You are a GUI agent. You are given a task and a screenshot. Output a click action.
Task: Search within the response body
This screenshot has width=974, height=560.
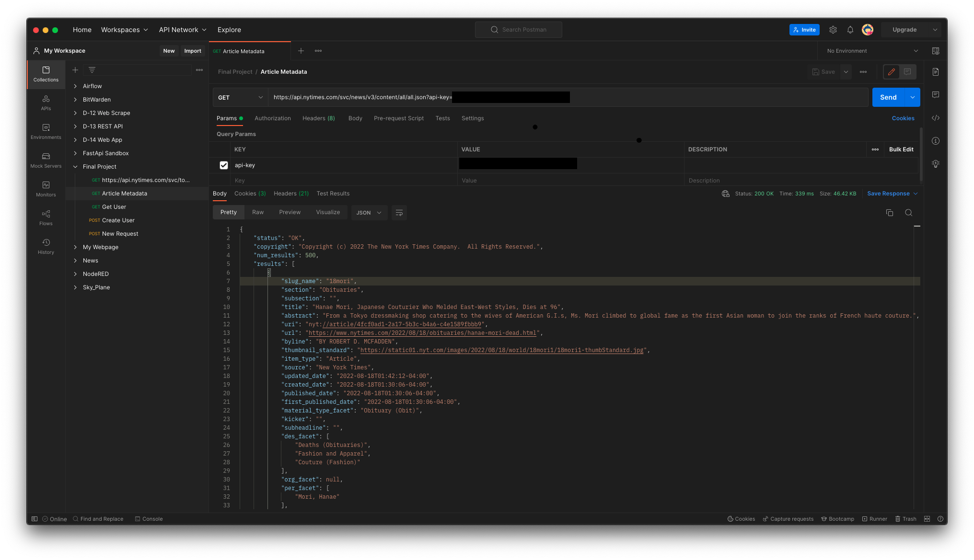pyautogui.click(x=909, y=213)
